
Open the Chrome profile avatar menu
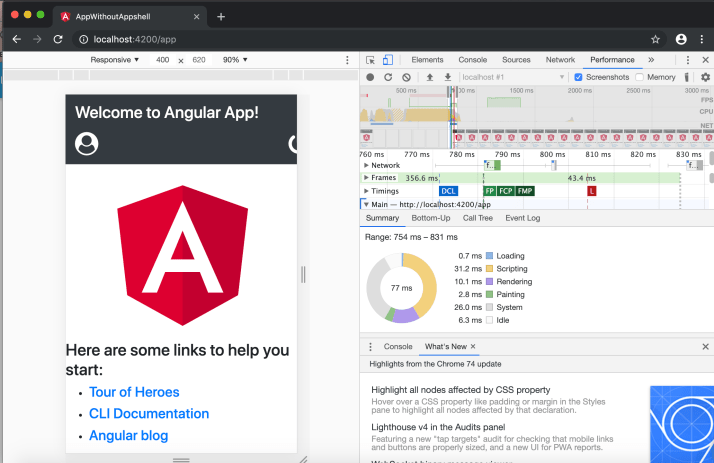[681, 40]
